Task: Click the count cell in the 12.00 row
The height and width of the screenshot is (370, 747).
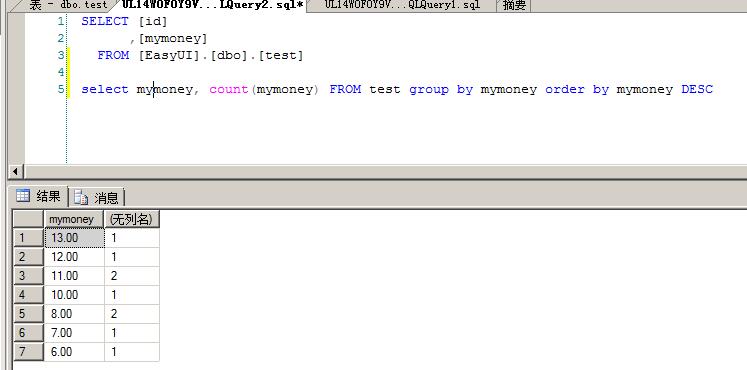Action: coord(132,257)
